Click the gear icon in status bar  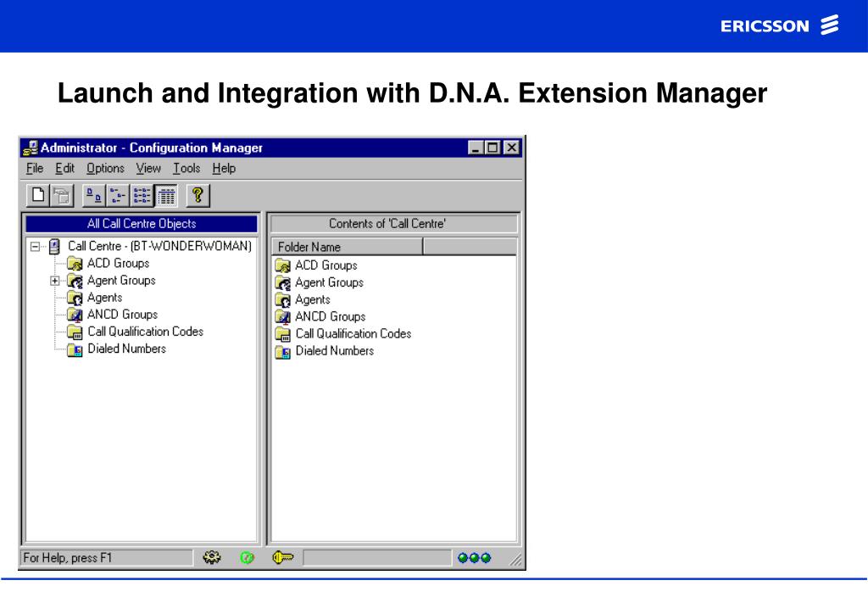click(211, 557)
